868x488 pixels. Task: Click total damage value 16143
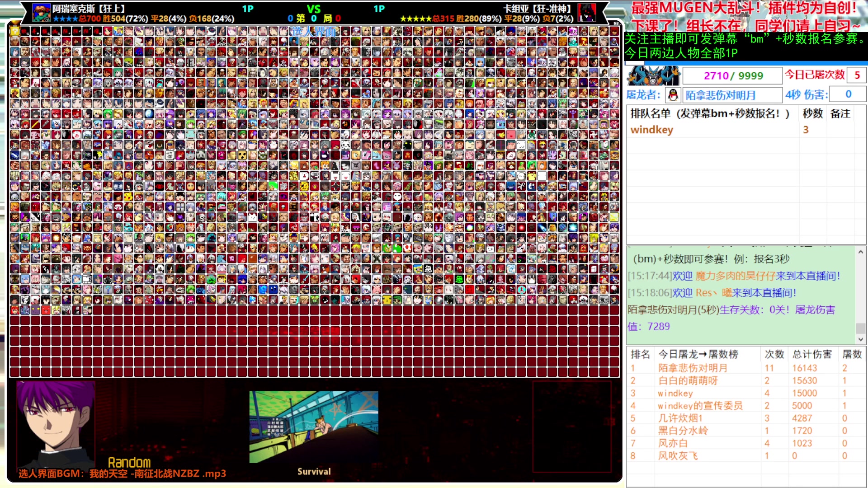point(804,368)
